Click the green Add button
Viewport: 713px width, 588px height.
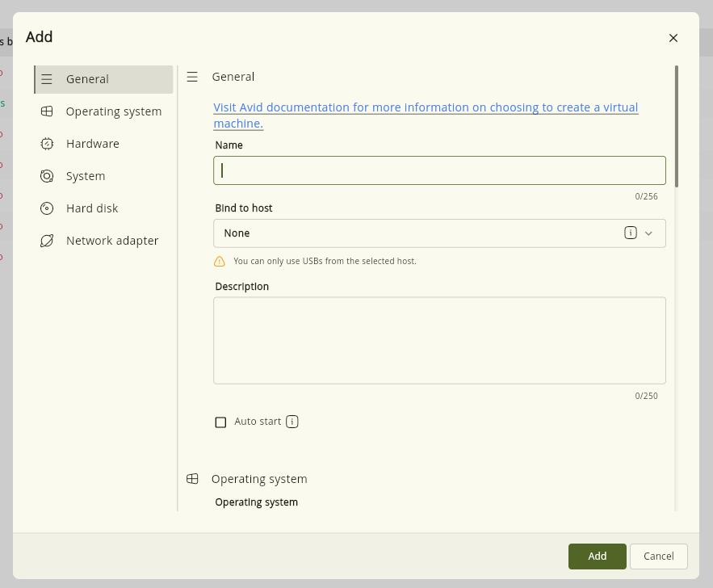[597, 556]
